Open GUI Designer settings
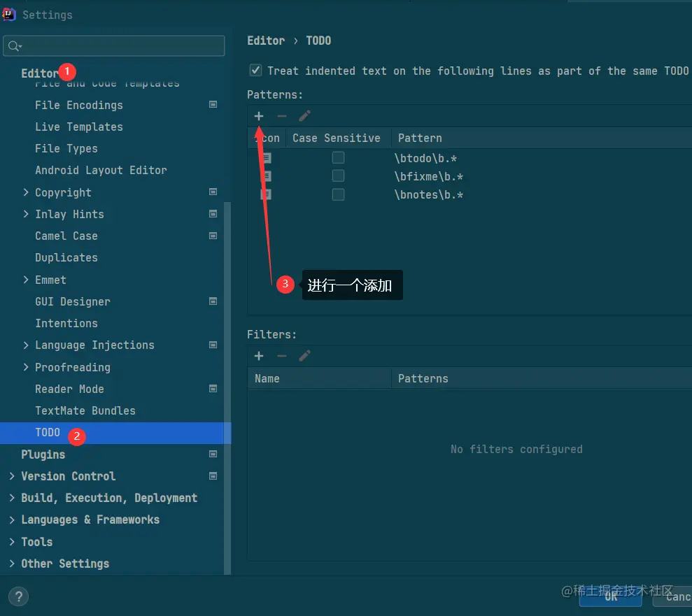Screen dimensions: 692x616 pyautogui.click(x=73, y=301)
